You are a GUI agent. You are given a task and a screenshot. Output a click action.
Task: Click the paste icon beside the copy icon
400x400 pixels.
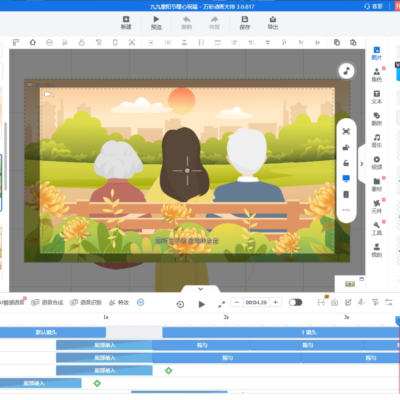click(353, 42)
